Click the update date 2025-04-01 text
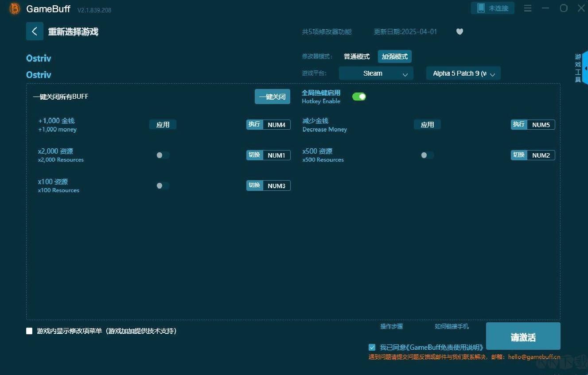588x375 pixels. 405,32
